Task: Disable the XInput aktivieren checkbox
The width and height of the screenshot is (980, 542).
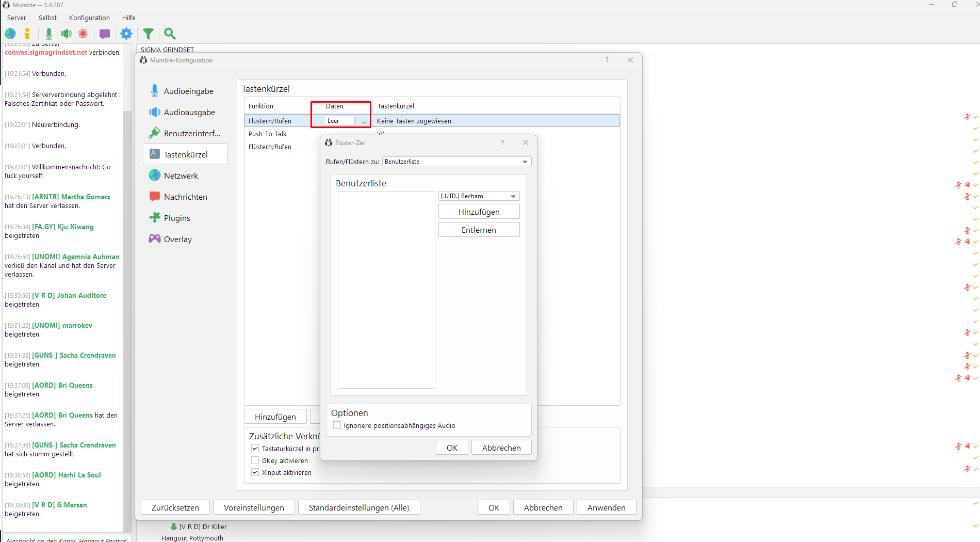Action: (255, 472)
